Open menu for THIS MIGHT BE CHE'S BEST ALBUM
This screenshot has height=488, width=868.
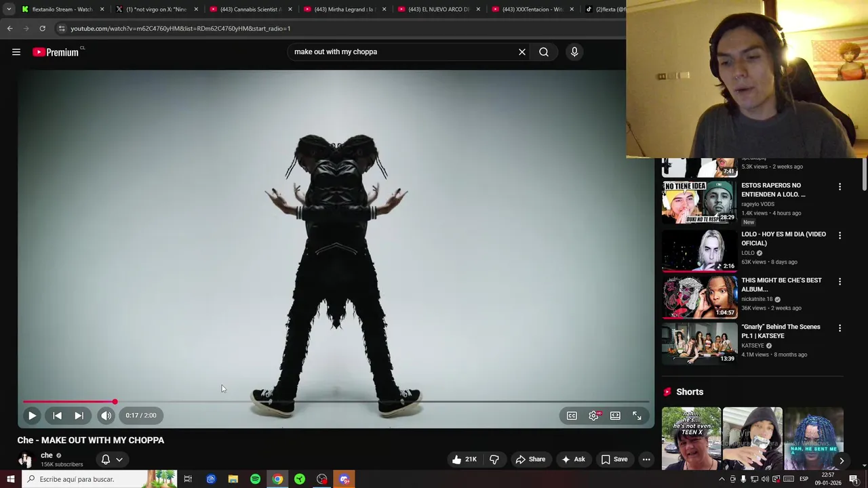tap(840, 281)
